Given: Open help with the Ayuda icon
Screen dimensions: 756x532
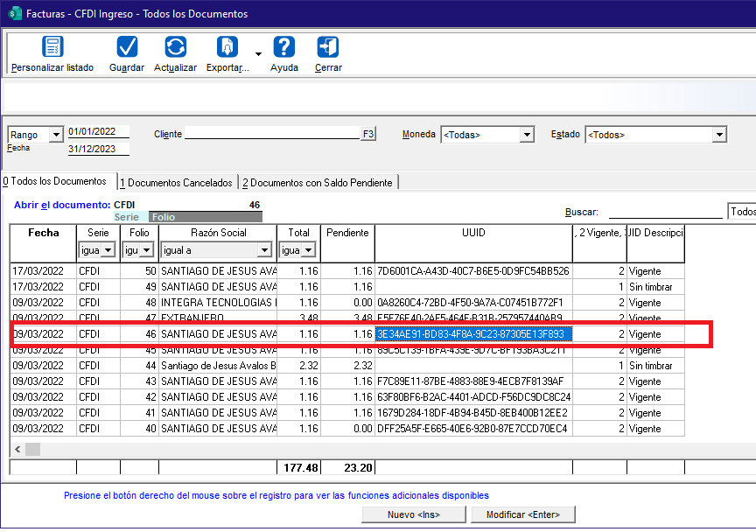Looking at the screenshot, I should (x=283, y=47).
